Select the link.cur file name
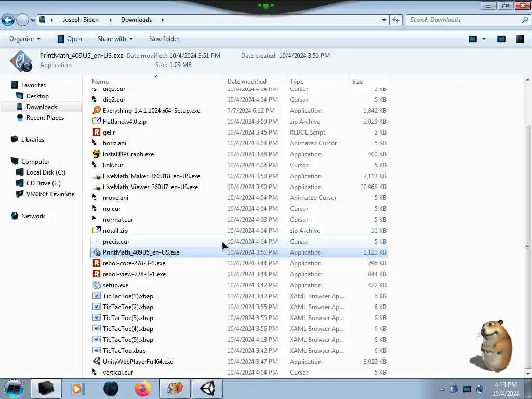 click(x=113, y=165)
